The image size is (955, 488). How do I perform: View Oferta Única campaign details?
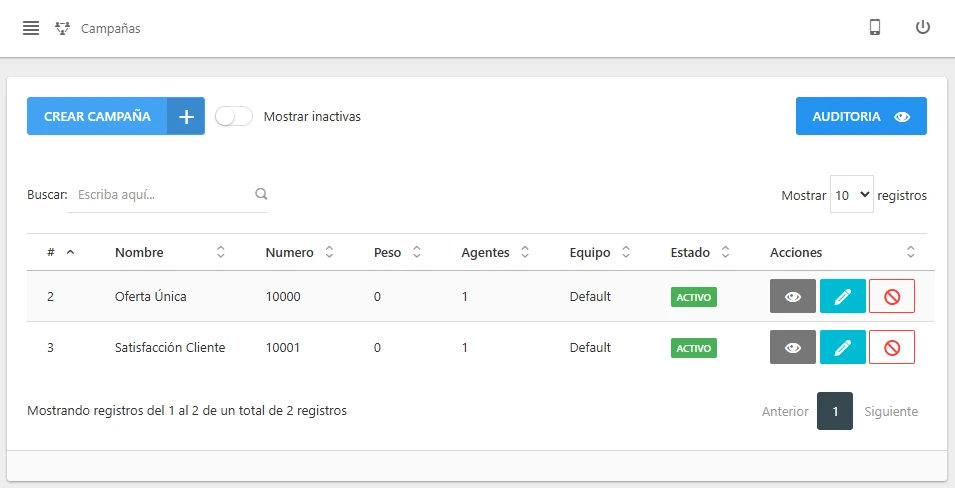(x=792, y=297)
